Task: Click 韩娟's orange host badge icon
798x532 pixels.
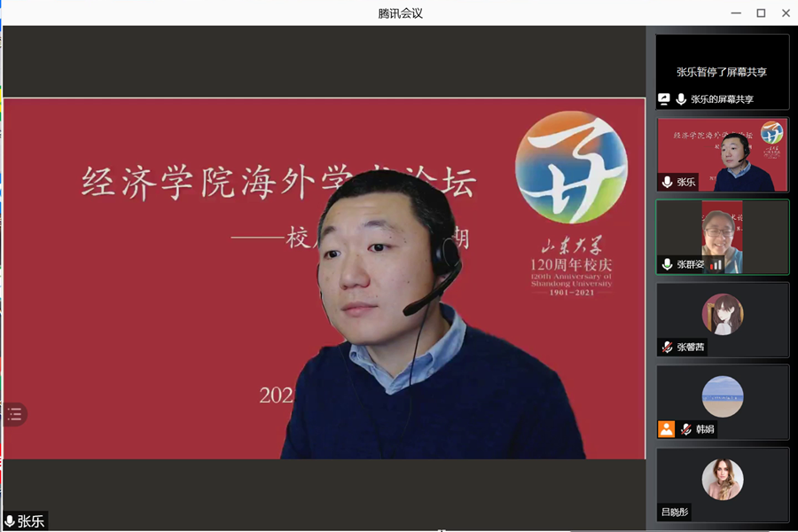Action: [666, 429]
